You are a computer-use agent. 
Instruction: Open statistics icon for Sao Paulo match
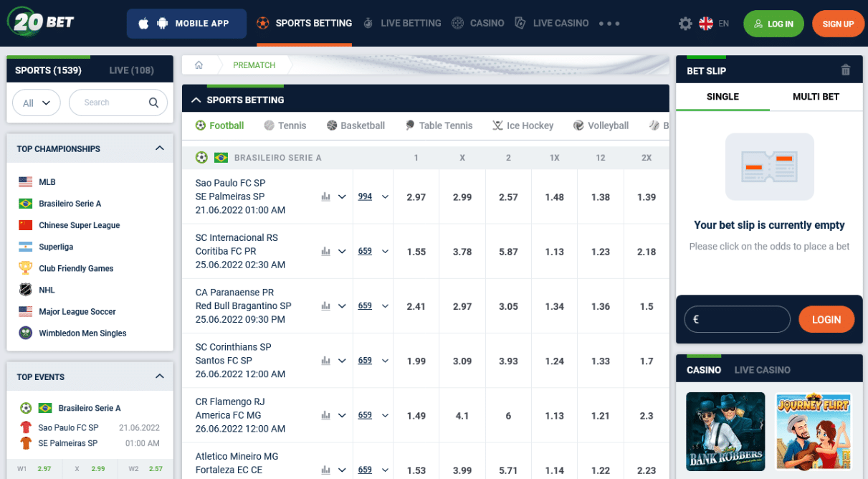point(326,196)
